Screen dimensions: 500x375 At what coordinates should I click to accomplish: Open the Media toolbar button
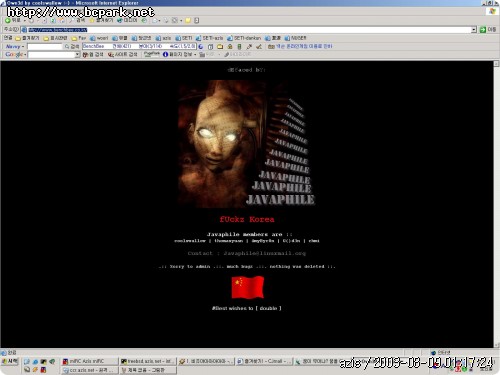coord(127,21)
